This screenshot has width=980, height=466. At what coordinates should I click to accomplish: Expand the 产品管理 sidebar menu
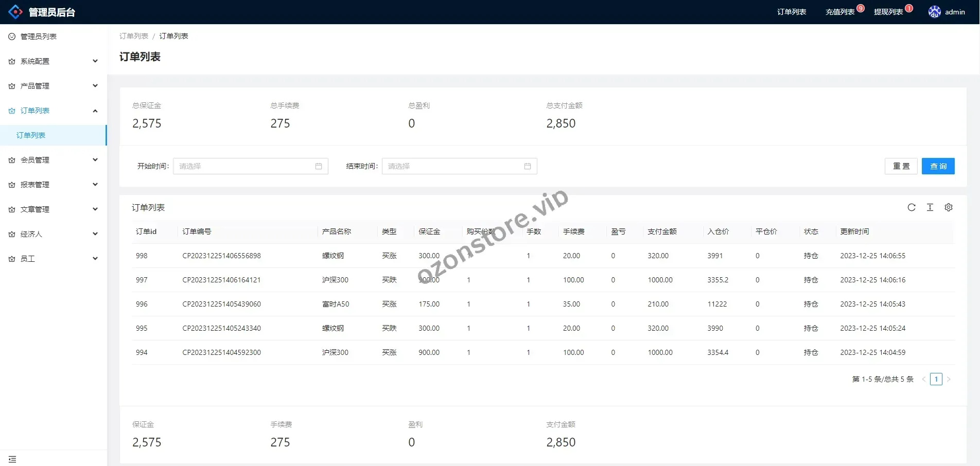53,86
